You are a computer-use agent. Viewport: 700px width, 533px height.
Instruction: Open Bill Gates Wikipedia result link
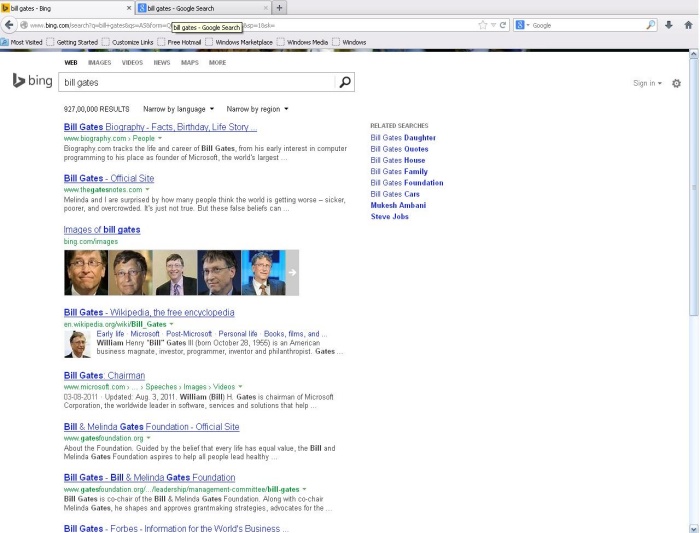[149, 312]
